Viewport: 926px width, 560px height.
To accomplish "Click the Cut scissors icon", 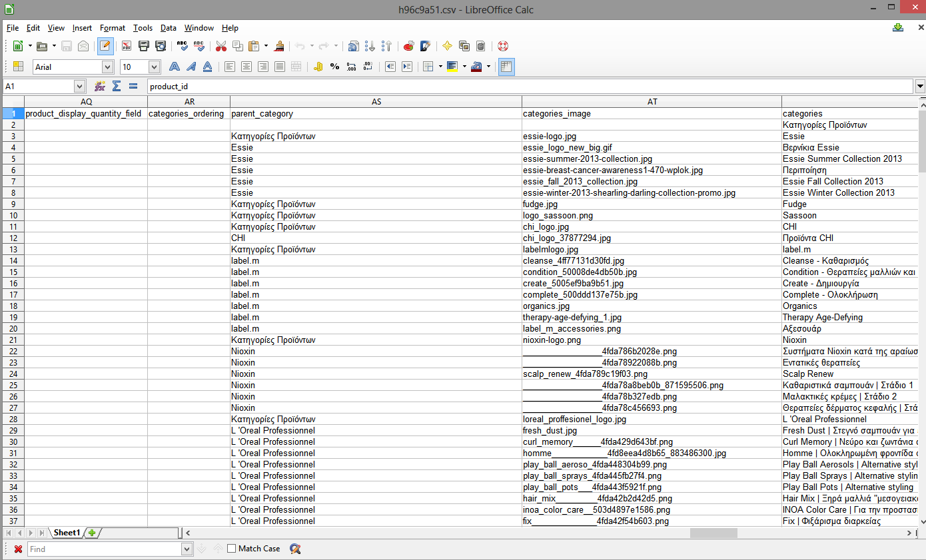I will pyautogui.click(x=221, y=46).
